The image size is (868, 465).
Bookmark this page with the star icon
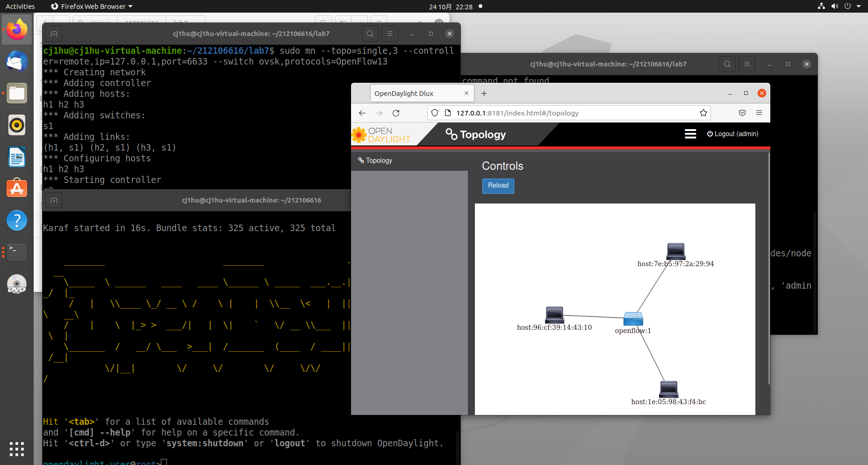click(x=703, y=113)
